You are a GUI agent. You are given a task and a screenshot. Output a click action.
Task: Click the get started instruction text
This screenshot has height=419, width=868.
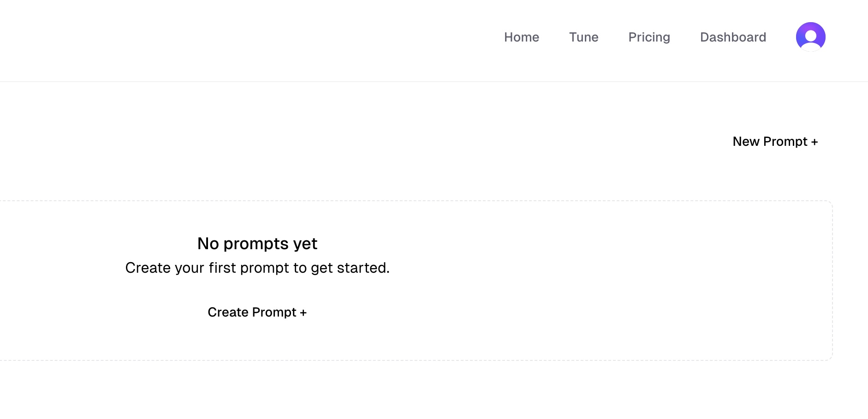257,267
